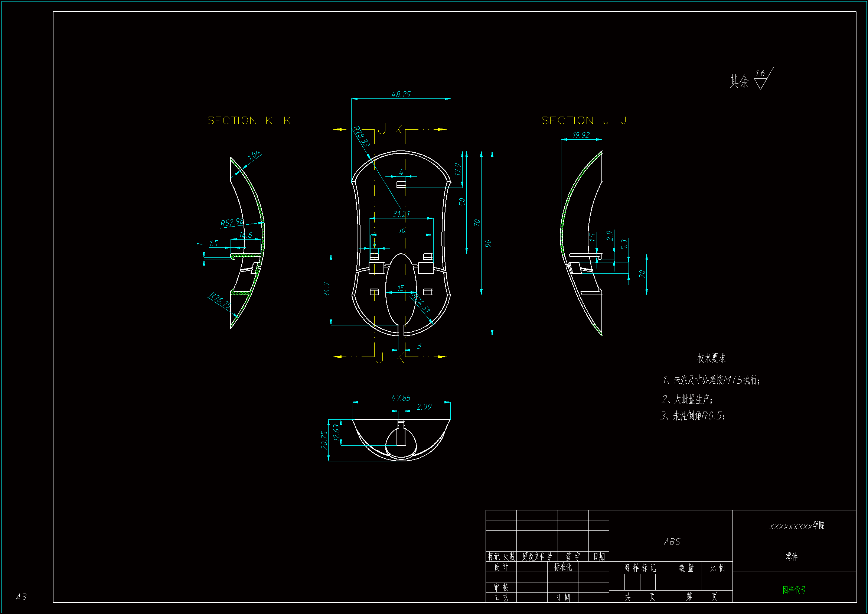The width and height of the screenshot is (868, 614).
Task: Click the 19.92 dimension in section J-J
Action: [581, 135]
